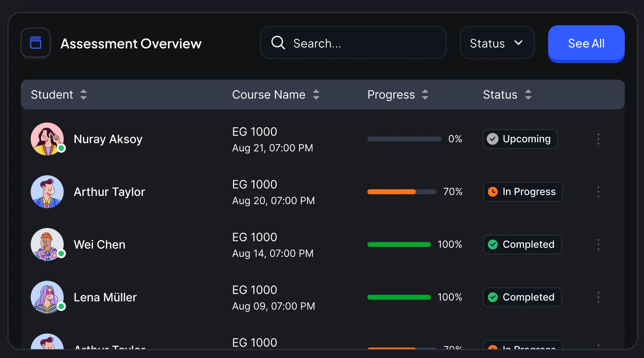Click EG 1000 in Nuray Aksoy's row

click(255, 132)
